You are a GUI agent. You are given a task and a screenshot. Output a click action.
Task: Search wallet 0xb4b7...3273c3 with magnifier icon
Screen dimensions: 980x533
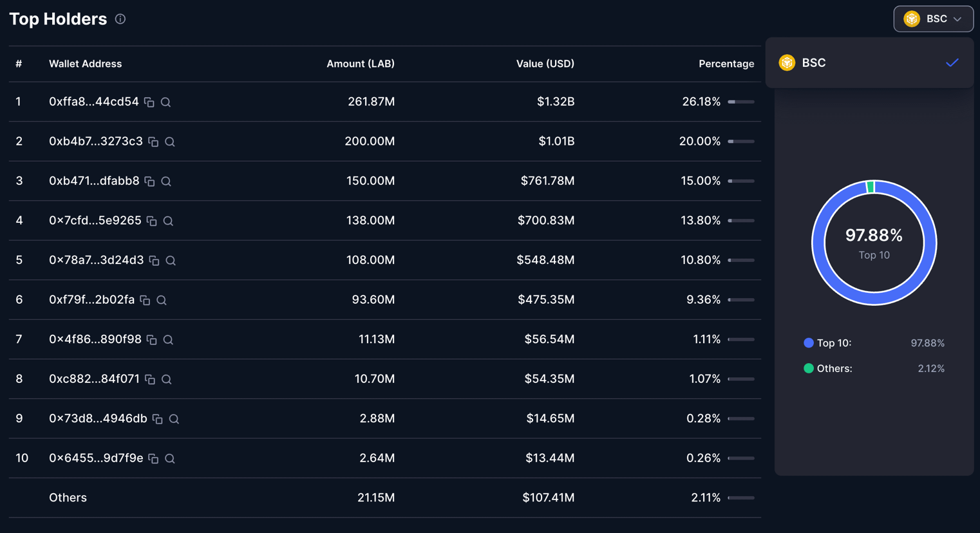coord(170,142)
